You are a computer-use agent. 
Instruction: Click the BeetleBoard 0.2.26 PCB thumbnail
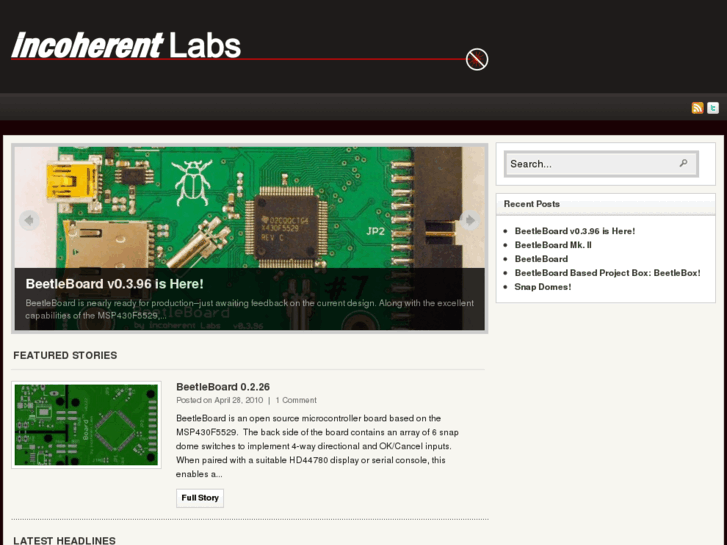coord(86,425)
